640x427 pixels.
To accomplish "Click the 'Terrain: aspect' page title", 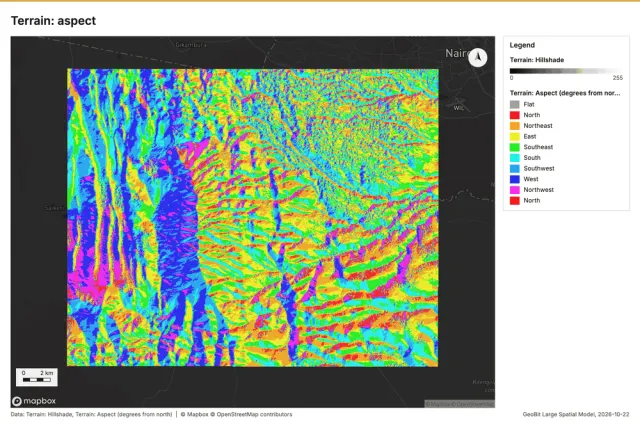I will point(53,21).
